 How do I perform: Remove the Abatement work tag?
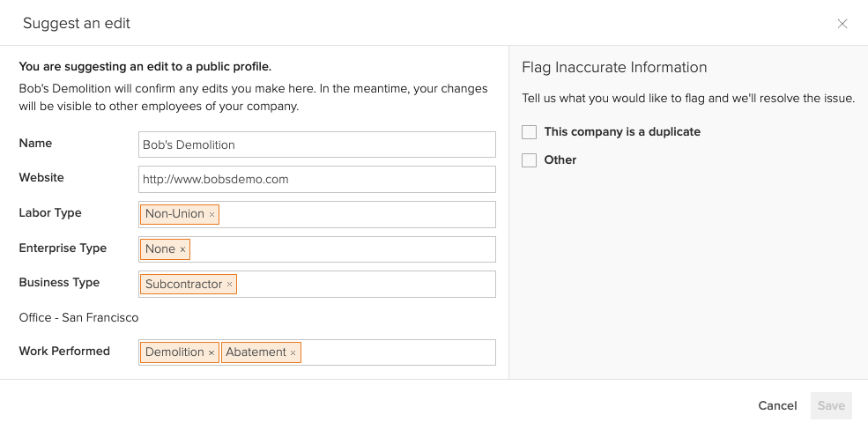point(293,352)
